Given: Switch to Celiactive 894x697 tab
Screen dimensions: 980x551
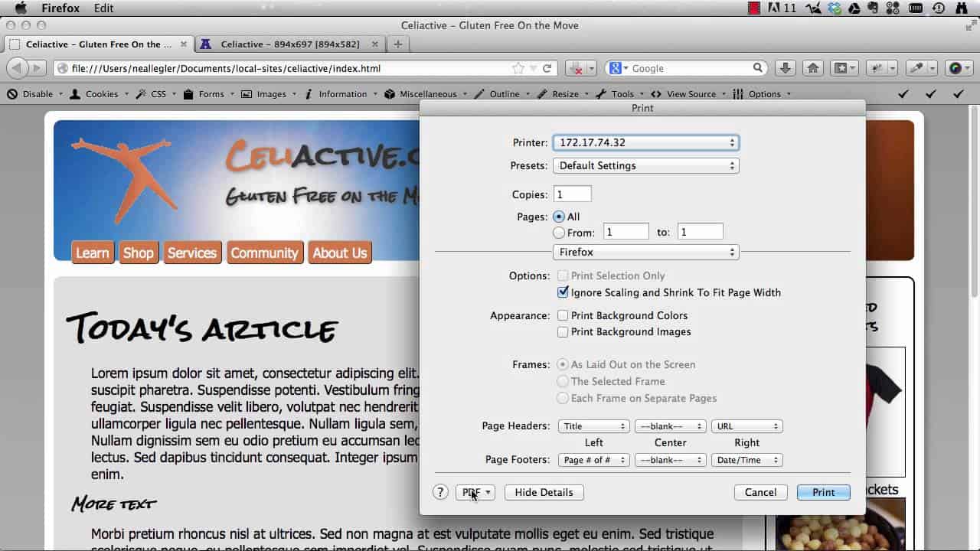Looking at the screenshot, I should pos(290,44).
